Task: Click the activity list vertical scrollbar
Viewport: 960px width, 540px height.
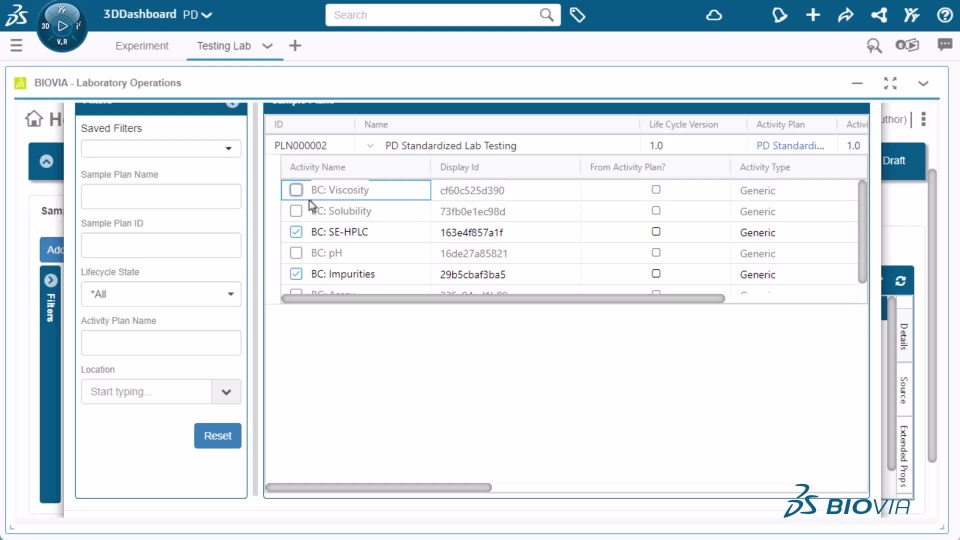Action: click(x=863, y=231)
